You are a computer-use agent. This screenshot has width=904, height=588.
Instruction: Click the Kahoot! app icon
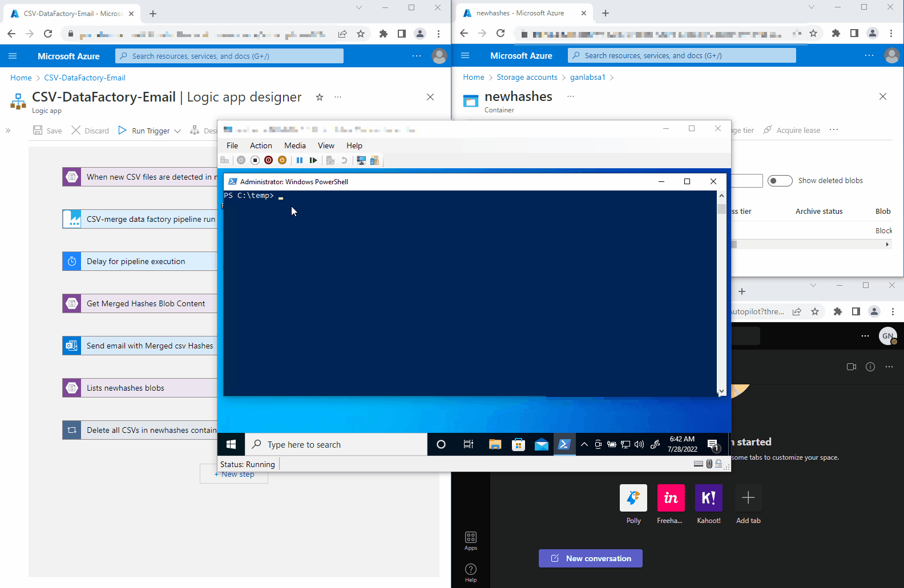pos(708,498)
